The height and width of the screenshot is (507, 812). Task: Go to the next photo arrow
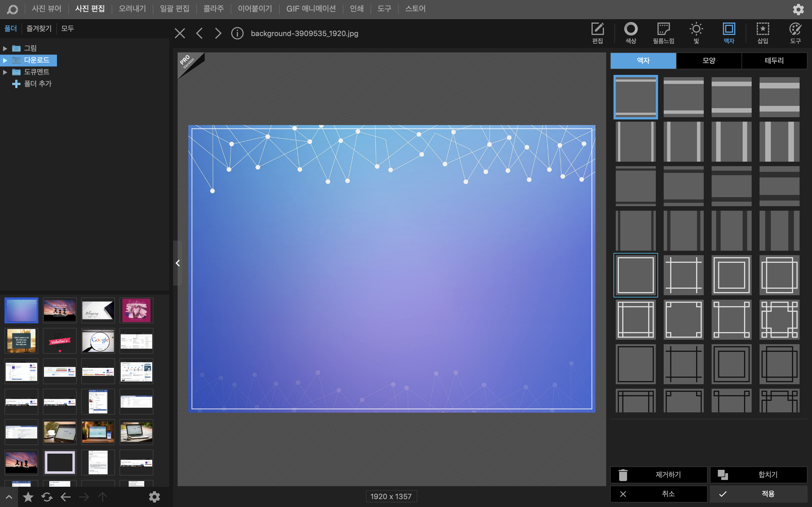point(218,33)
